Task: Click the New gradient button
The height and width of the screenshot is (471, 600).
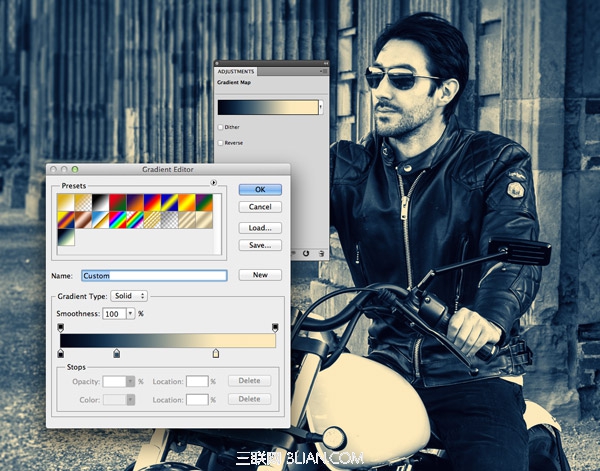Action: [260, 275]
